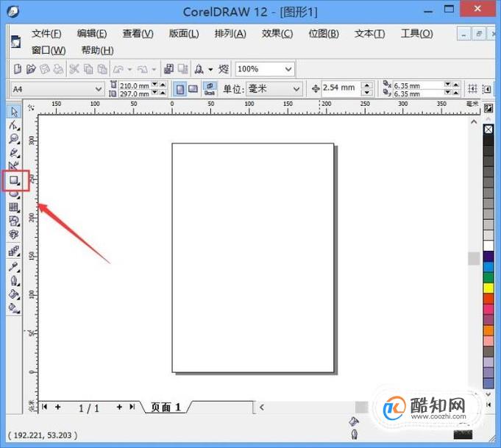
Task: Go to first page button
Action: [x=45, y=407]
